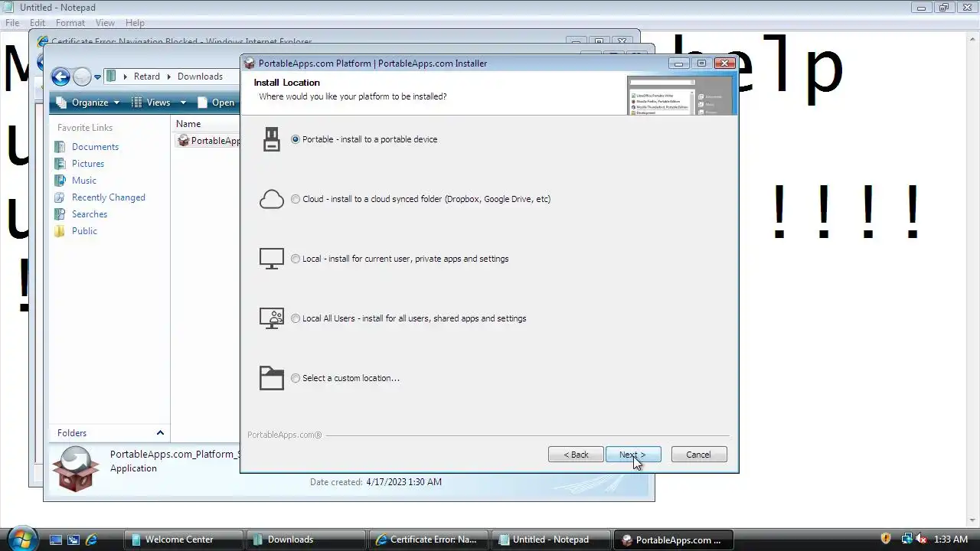Click PortableApps.com taskbar button

pos(674,540)
